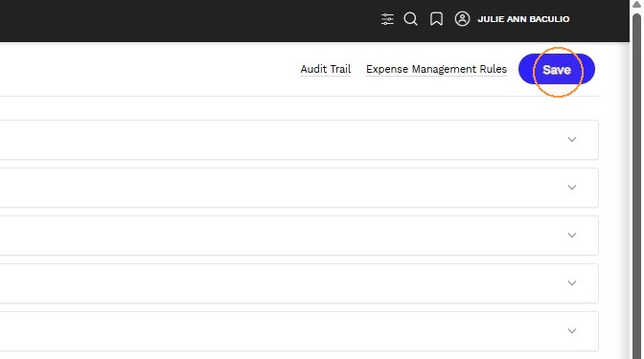The image size is (644, 359).
Task: Open the JULIE ANN BACULIO account menu
Action: pyautogui.click(x=523, y=19)
